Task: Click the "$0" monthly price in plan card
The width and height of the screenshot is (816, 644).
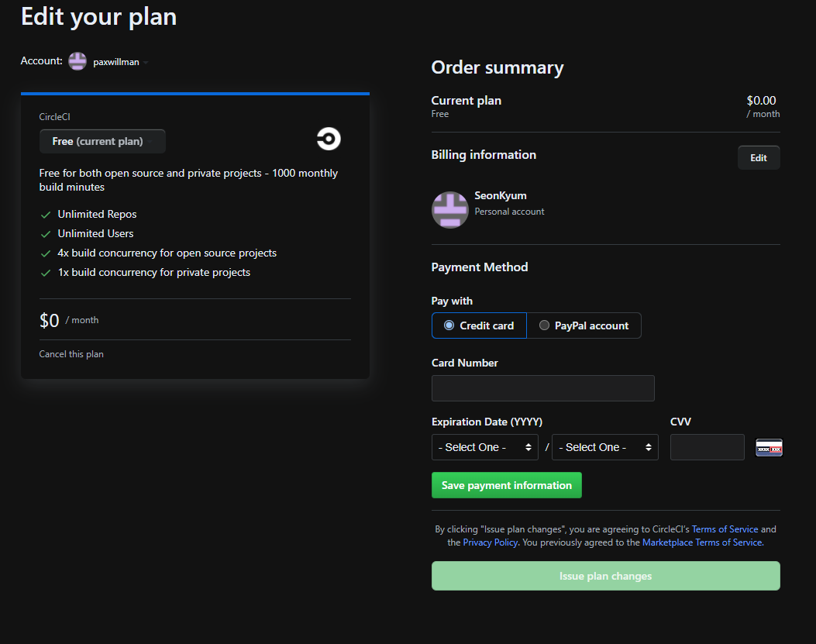Action: [x=50, y=320]
